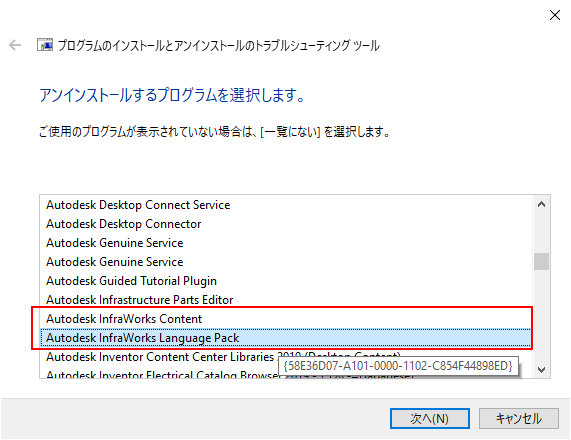Click the list scrollbar down arrow

[542, 370]
